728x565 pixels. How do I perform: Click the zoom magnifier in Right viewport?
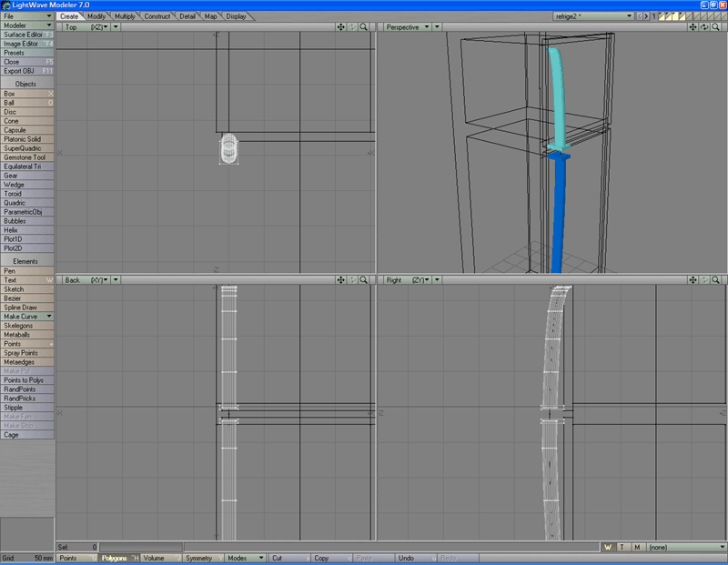[x=715, y=280]
